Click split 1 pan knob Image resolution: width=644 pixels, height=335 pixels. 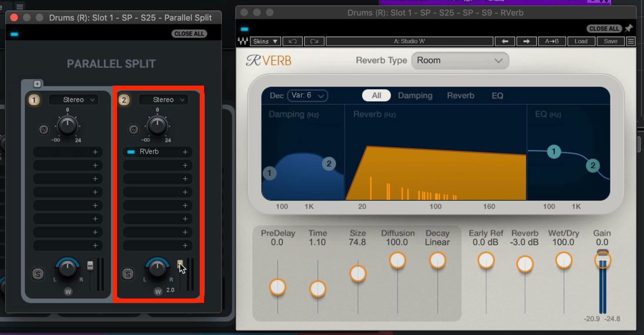pos(67,269)
